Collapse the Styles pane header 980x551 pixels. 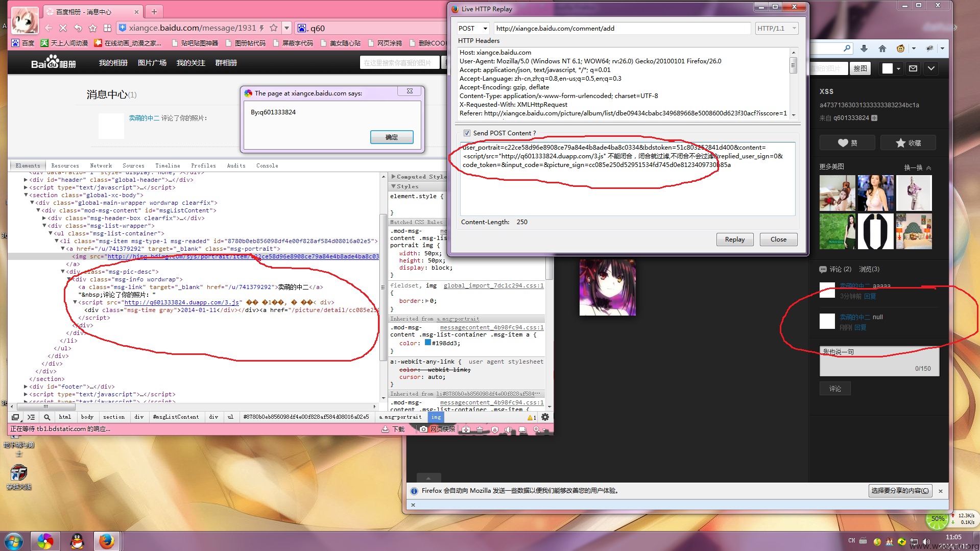click(x=393, y=186)
